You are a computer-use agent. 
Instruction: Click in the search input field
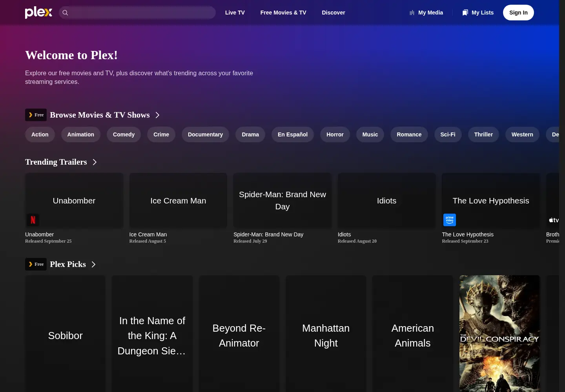pyautogui.click(x=137, y=13)
